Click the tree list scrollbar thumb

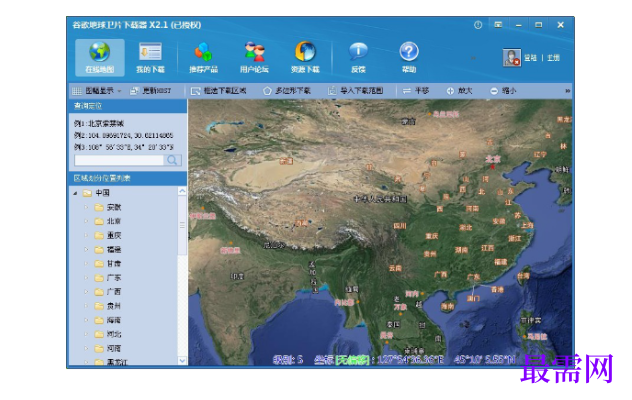(182, 225)
